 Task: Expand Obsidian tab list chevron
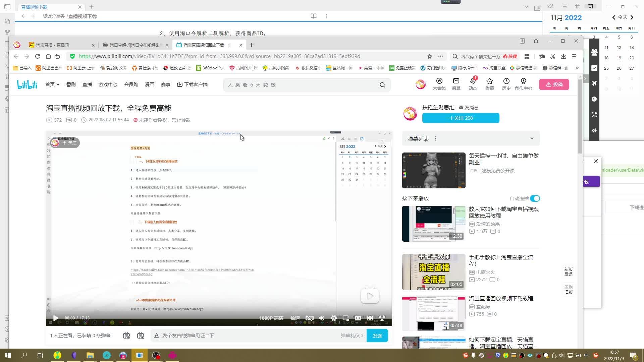click(526, 7)
